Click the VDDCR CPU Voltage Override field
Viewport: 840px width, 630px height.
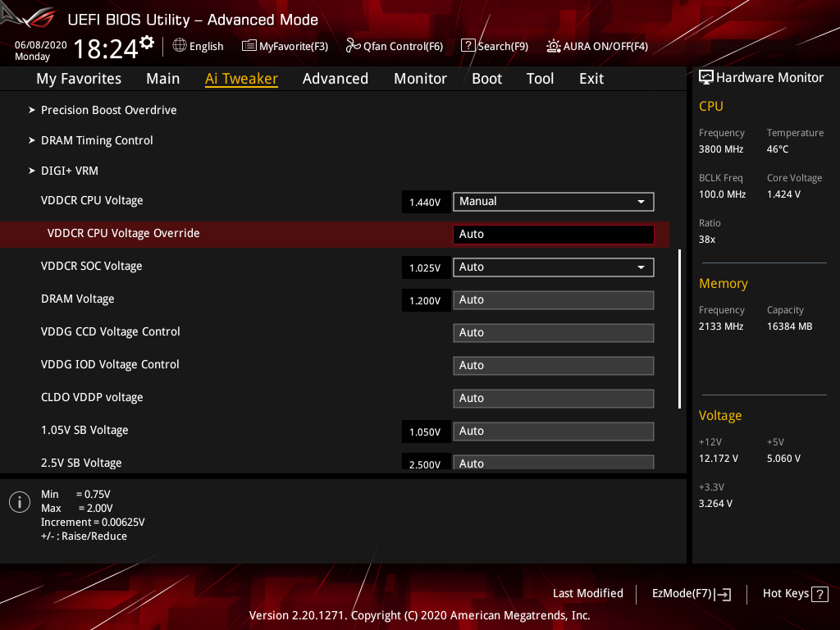click(554, 234)
